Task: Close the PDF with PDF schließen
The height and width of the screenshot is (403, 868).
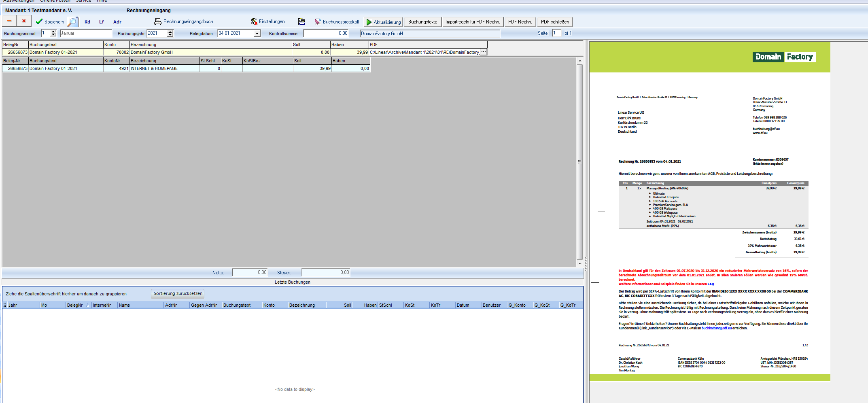Action: [555, 22]
